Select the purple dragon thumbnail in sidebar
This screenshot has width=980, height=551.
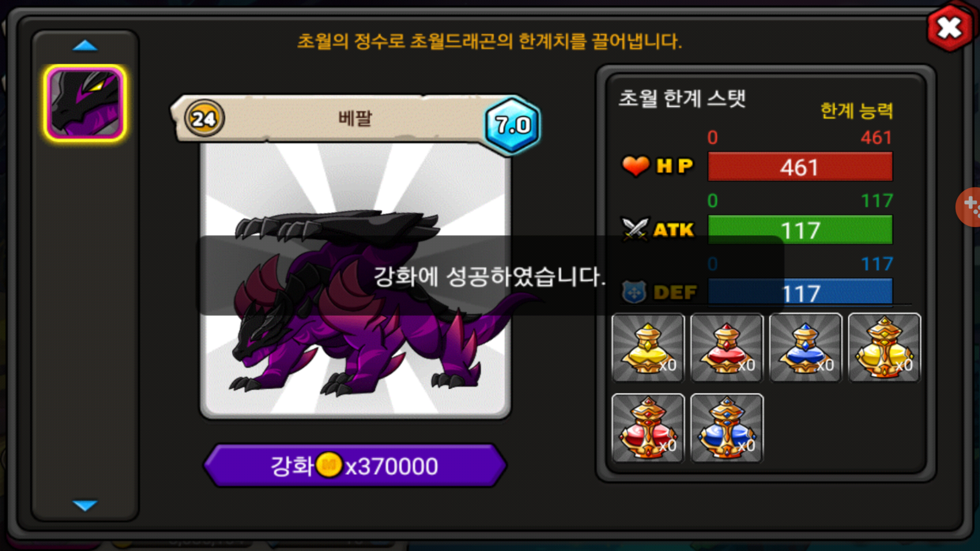pos(85,103)
